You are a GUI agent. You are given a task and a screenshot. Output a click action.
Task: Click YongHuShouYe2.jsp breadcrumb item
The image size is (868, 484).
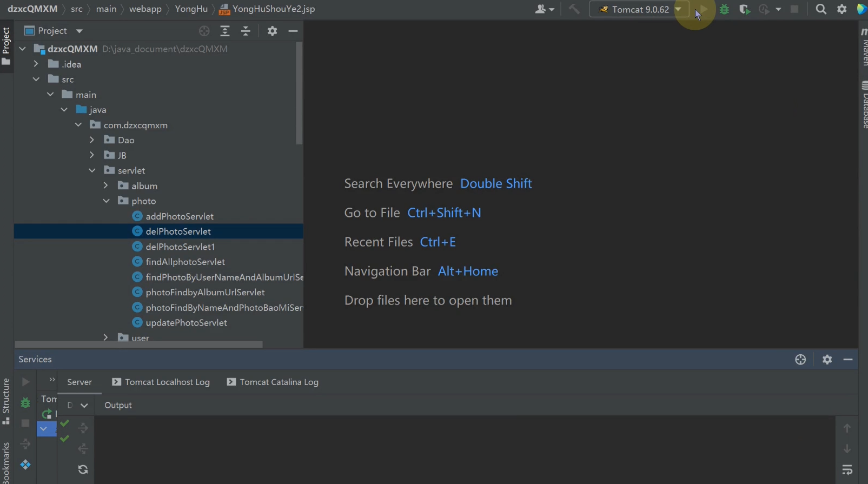[x=267, y=9]
